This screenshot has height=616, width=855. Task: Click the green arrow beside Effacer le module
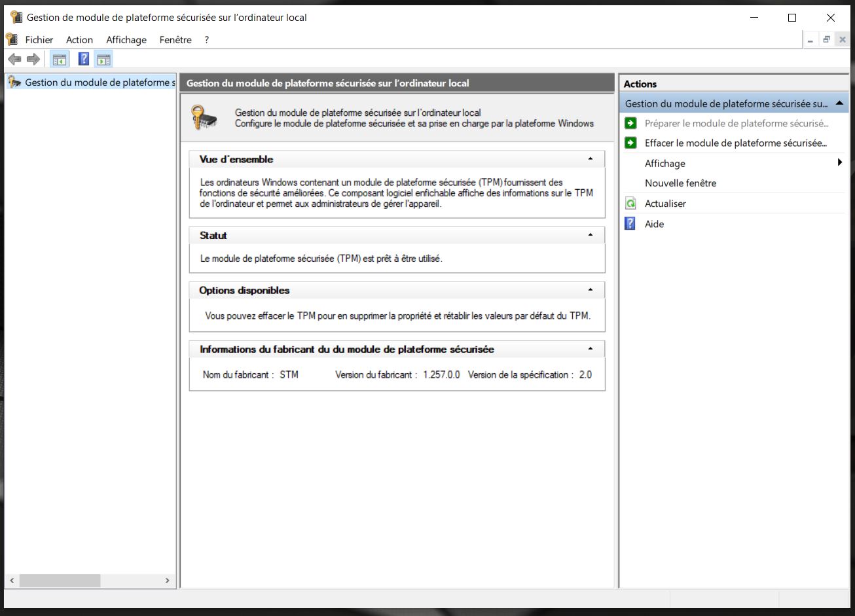click(x=630, y=143)
